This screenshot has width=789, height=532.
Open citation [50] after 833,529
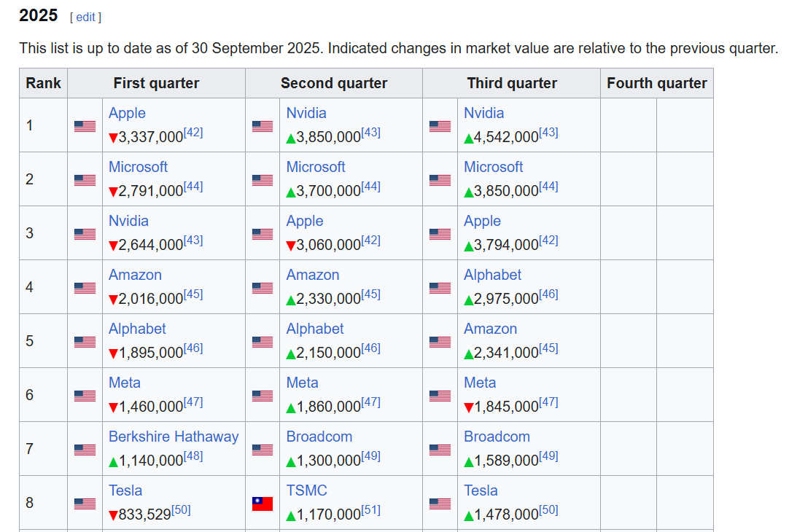(181, 510)
